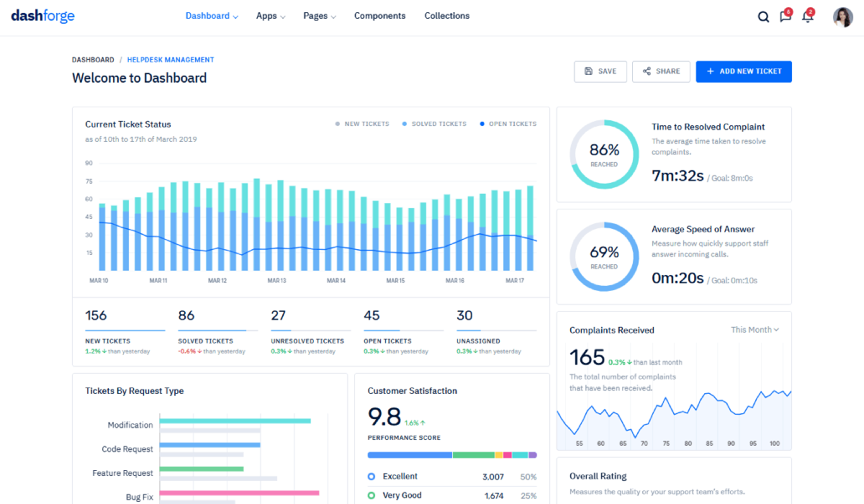This screenshot has width=864, height=504.
Task: Toggle Solved Tickets legend in chart
Action: 434,124
